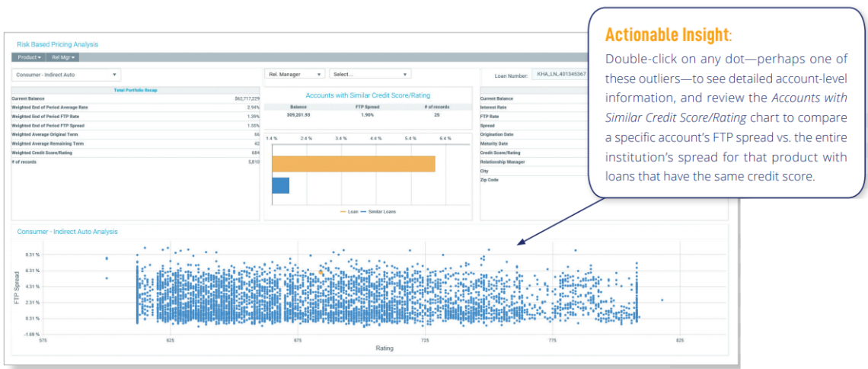Toggle the Loan legend entry
The height and width of the screenshot is (369, 868).
[x=349, y=211]
